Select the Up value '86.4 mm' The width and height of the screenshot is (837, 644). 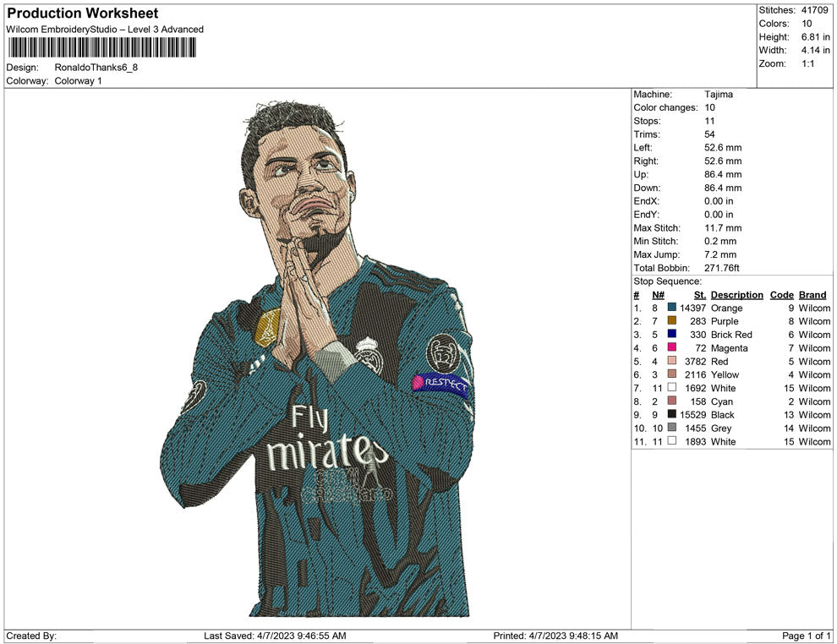click(x=723, y=174)
